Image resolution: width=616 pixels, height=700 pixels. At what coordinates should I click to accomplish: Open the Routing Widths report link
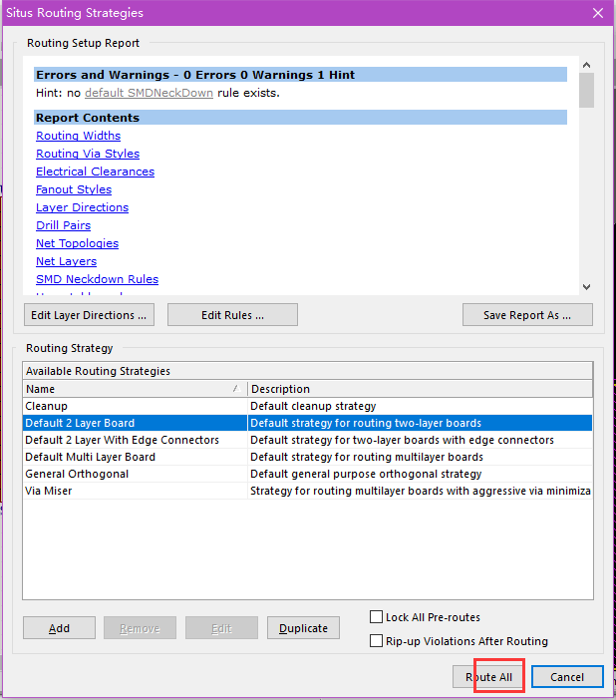78,136
